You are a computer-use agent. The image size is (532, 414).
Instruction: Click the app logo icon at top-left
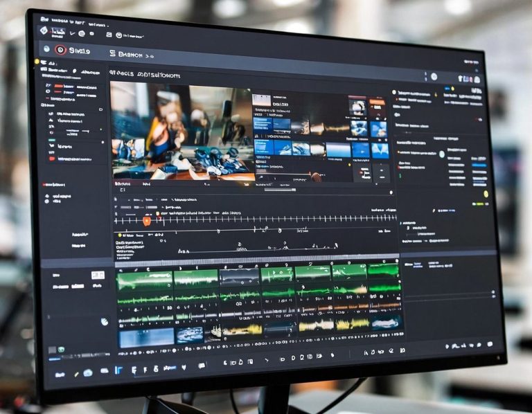[x=43, y=30]
